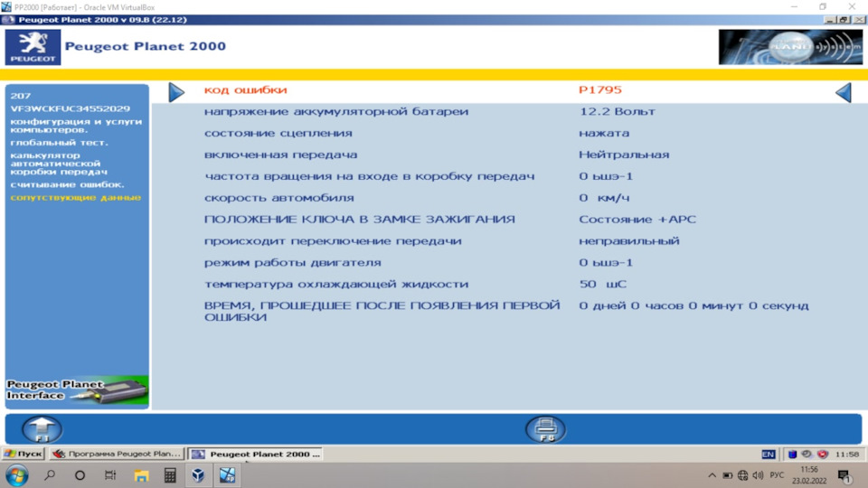Click the 50 шС temperature value
This screenshot has width=868, height=488.
pyautogui.click(x=602, y=285)
